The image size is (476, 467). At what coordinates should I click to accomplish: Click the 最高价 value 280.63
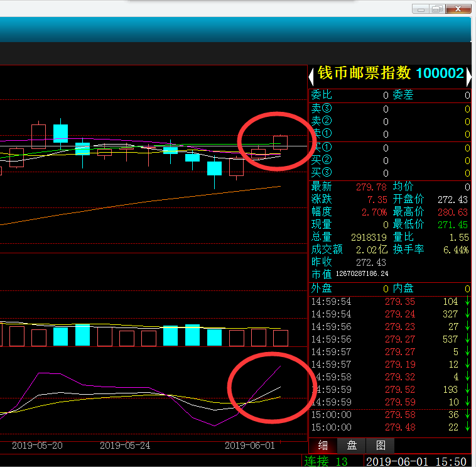click(x=453, y=212)
